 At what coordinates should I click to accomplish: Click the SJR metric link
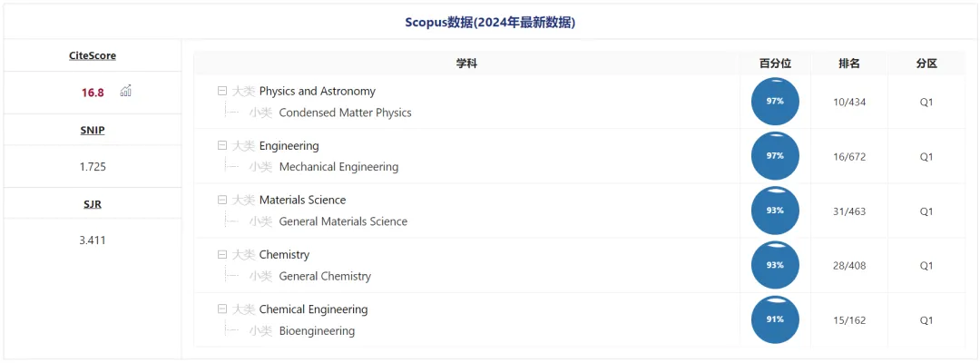93,203
